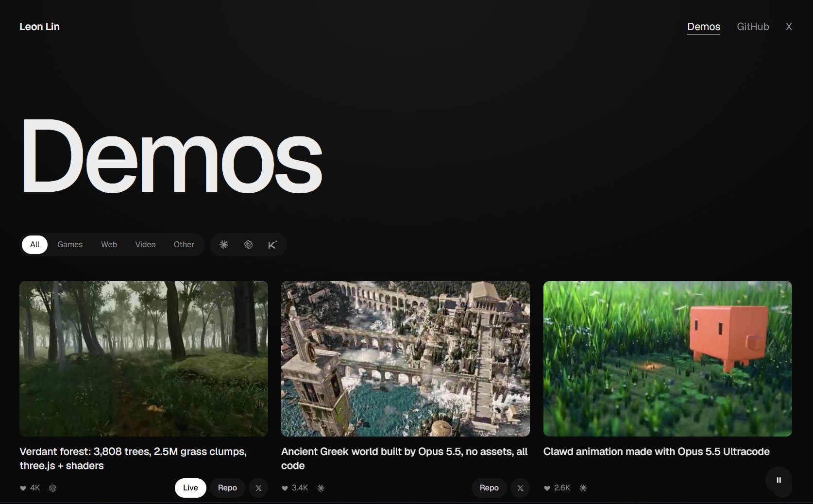Click heart icon on Verdant forest card

tap(23, 488)
